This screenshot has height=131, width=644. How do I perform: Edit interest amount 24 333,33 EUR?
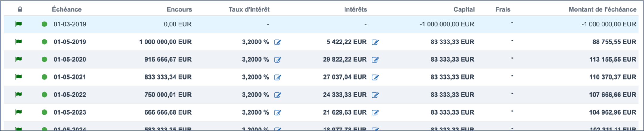coord(375,95)
